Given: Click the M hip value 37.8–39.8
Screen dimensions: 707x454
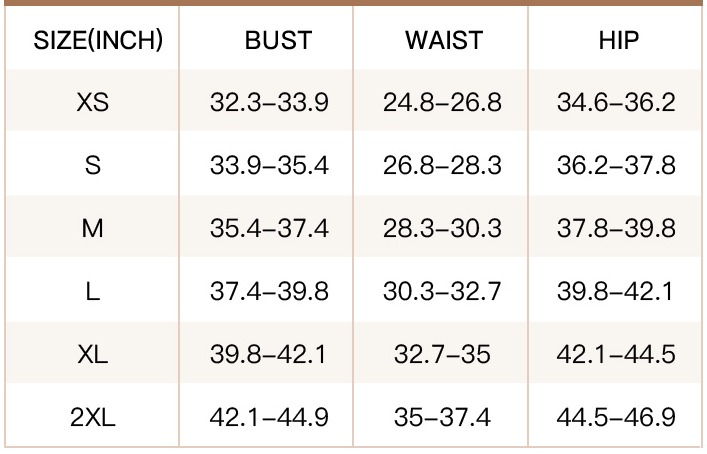Looking at the screenshot, I should (x=616, y=228).
